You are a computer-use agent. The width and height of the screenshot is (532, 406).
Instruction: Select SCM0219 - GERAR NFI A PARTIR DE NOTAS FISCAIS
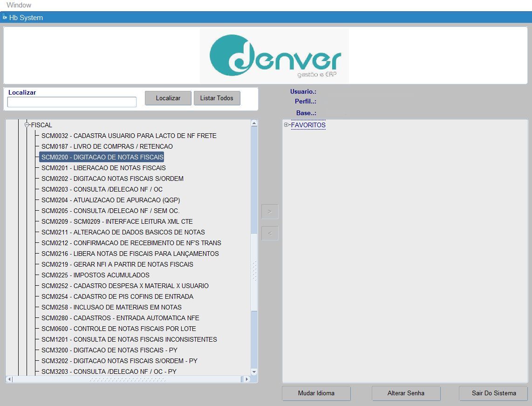point(117,264)
